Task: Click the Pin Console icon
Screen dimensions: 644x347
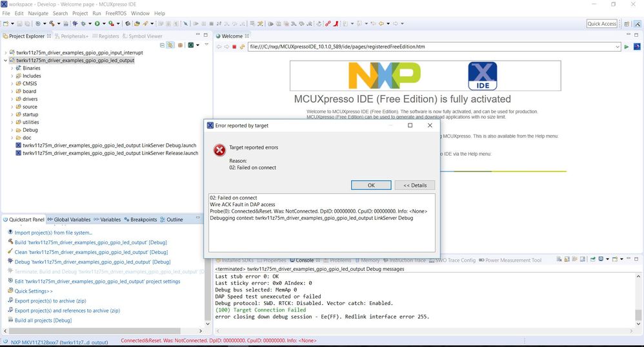Action: 592,259
